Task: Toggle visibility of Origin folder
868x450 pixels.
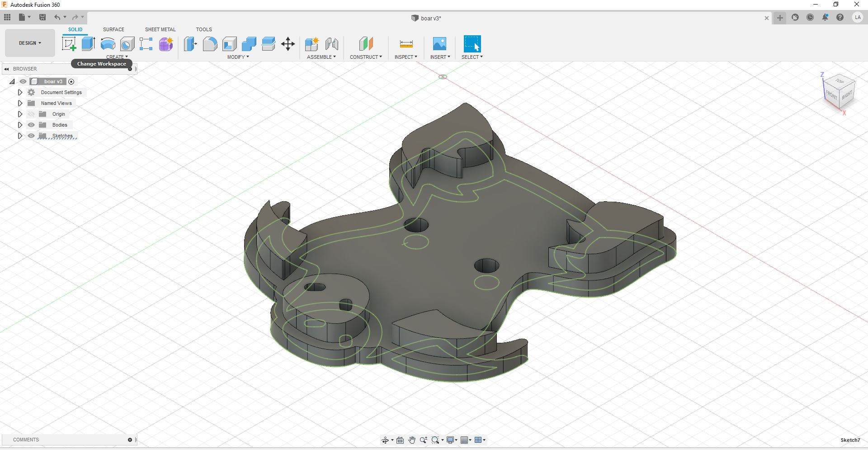Action: [x=31, y=114]
